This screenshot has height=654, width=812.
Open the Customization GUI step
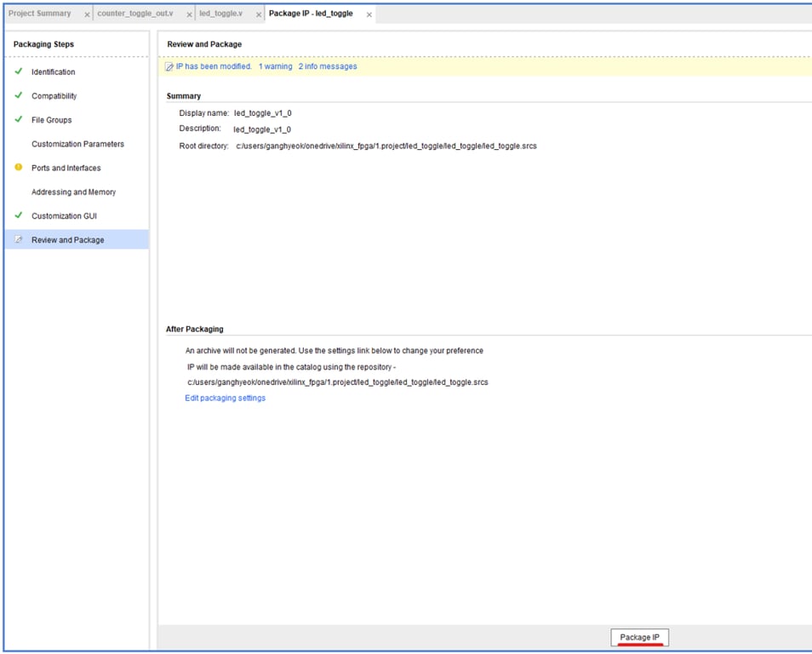pos(64,215)
